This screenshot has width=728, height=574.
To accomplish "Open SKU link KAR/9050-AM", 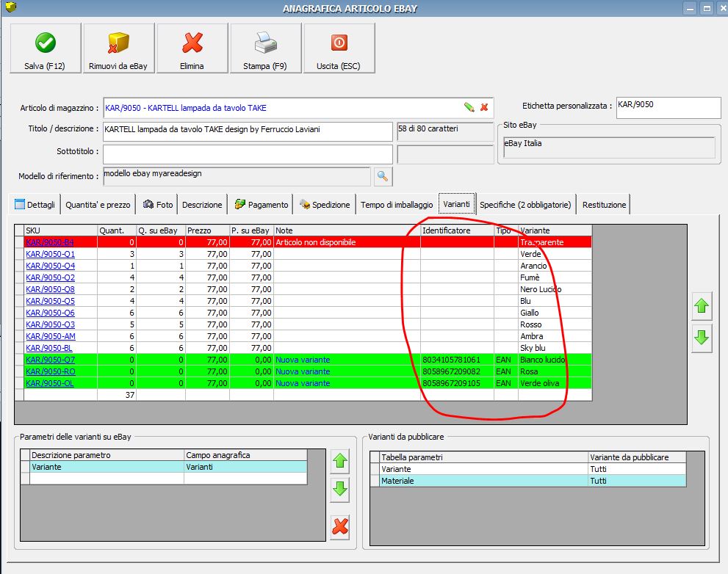I will (x=51, y=336).
